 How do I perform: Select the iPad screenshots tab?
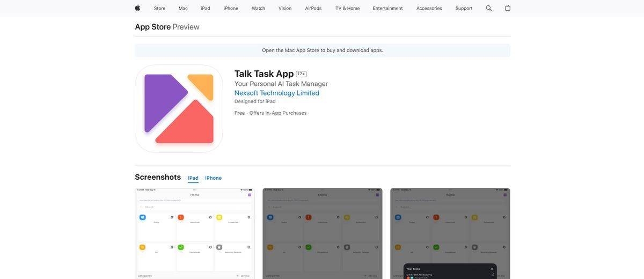pos(193,178)
